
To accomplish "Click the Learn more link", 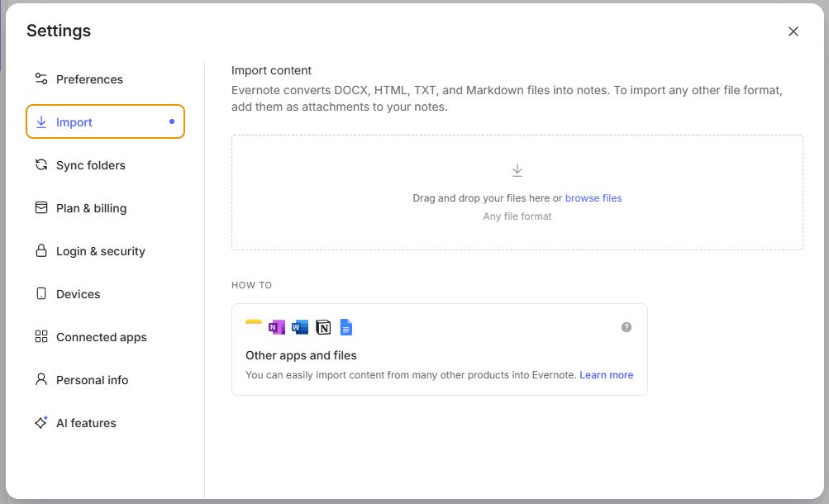I will click(x=607, y=374).
